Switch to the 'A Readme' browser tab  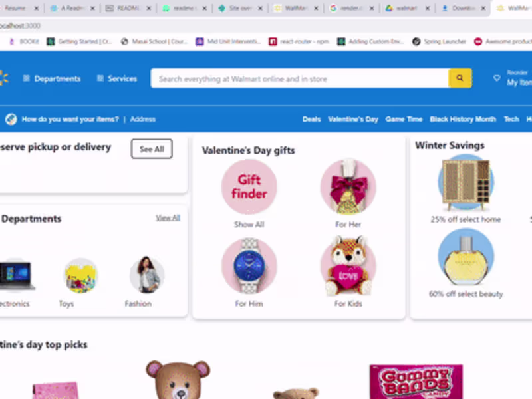[71, 8]
